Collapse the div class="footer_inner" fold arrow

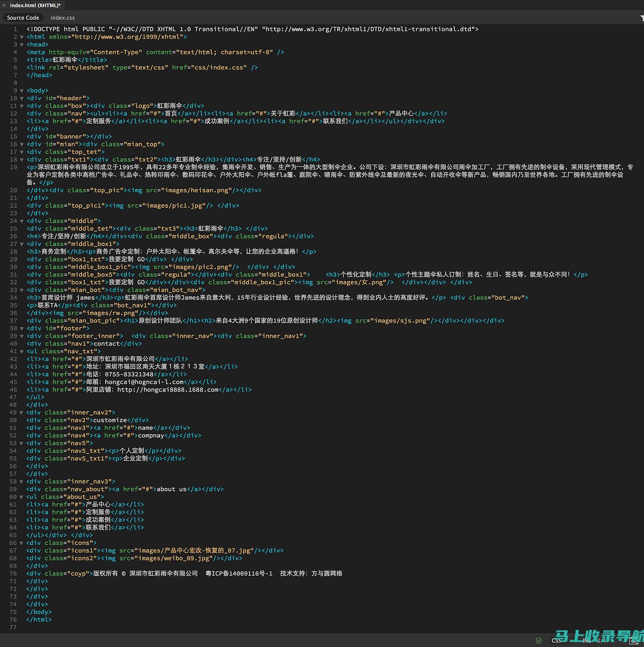point(22,336)
